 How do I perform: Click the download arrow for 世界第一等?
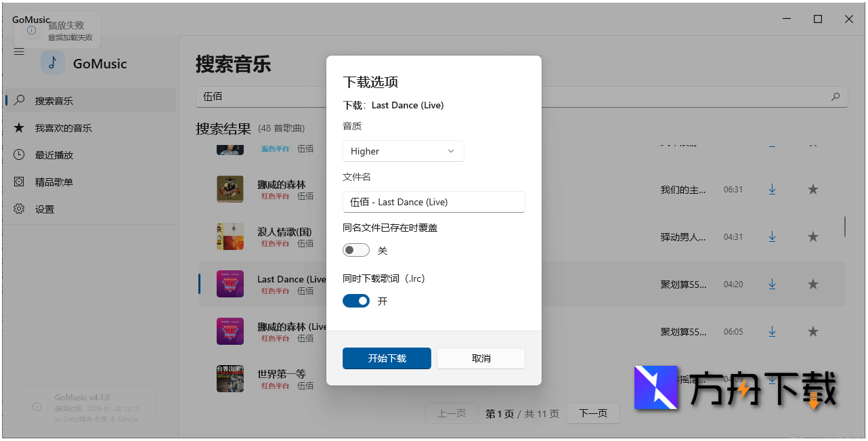coord(772,379)
